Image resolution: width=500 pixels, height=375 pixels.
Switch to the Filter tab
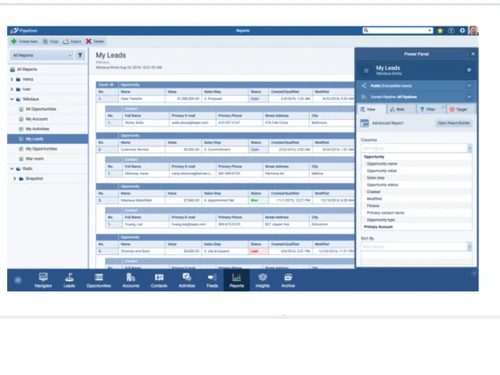(431, 109)
